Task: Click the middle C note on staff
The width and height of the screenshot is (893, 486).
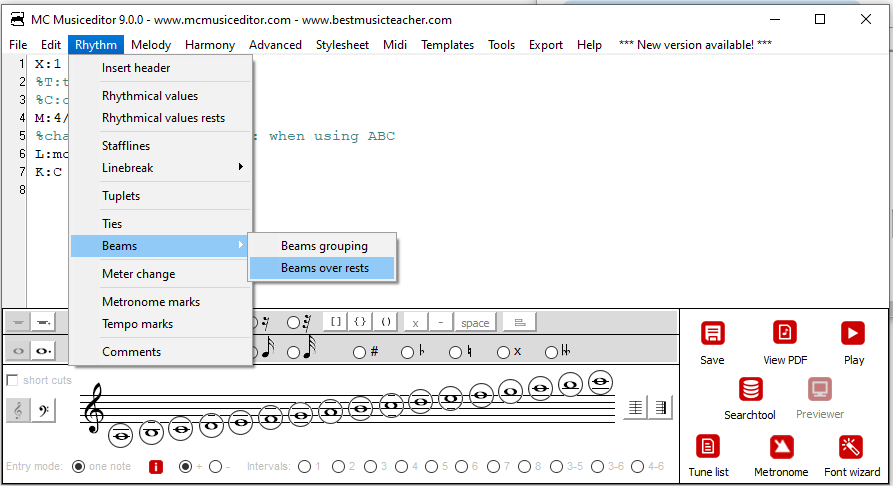Action: pos(181,429)
